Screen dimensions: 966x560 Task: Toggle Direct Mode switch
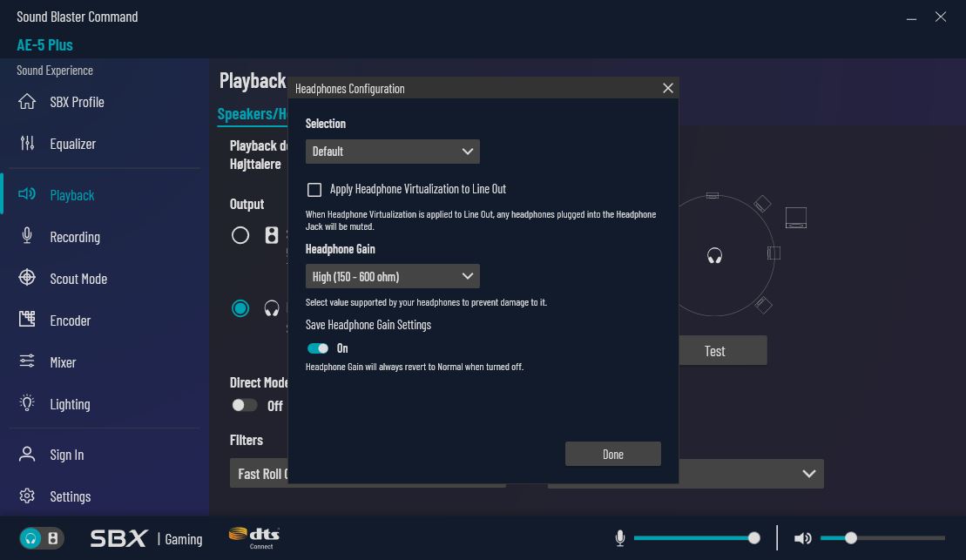(x=244, y=405)
